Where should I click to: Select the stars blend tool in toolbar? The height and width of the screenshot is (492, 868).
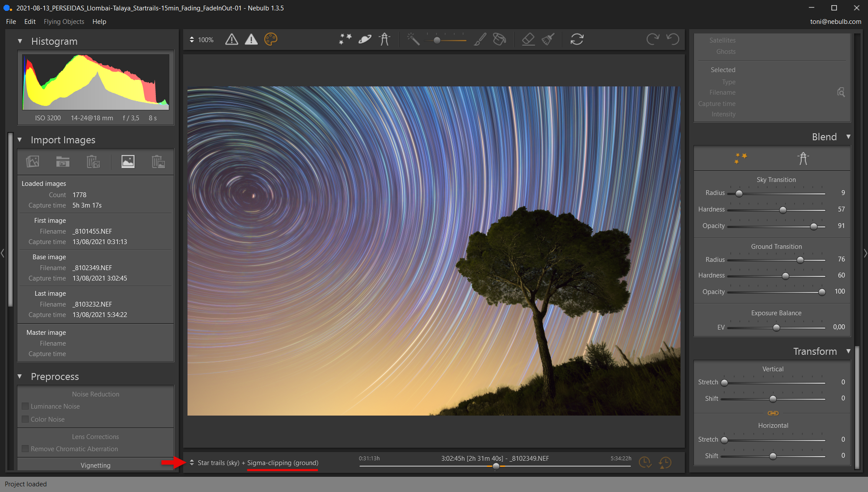click(x=345, y=40)
